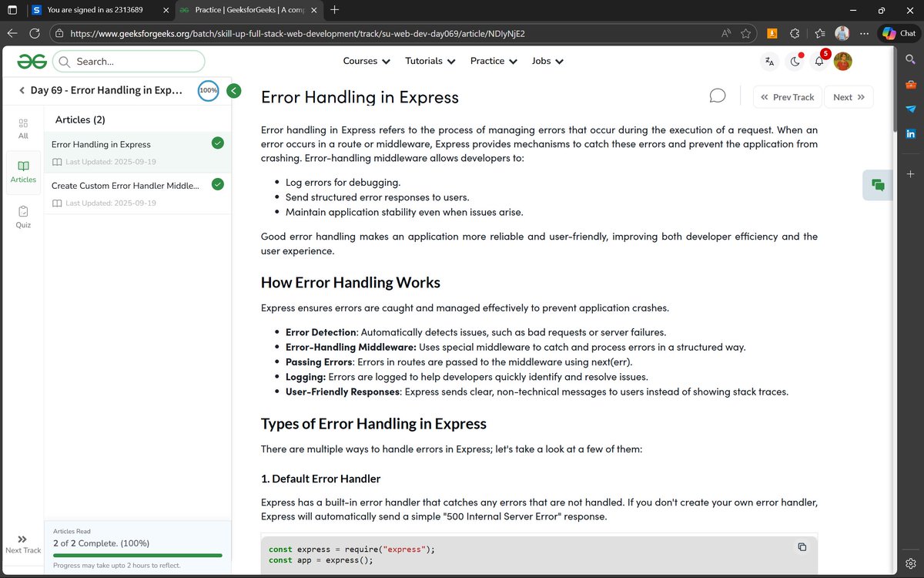The height and width of the screenshot is (578, 924).
Task: Open the Jobs dropdown in the navigation bar
Action: pos(547,60)
